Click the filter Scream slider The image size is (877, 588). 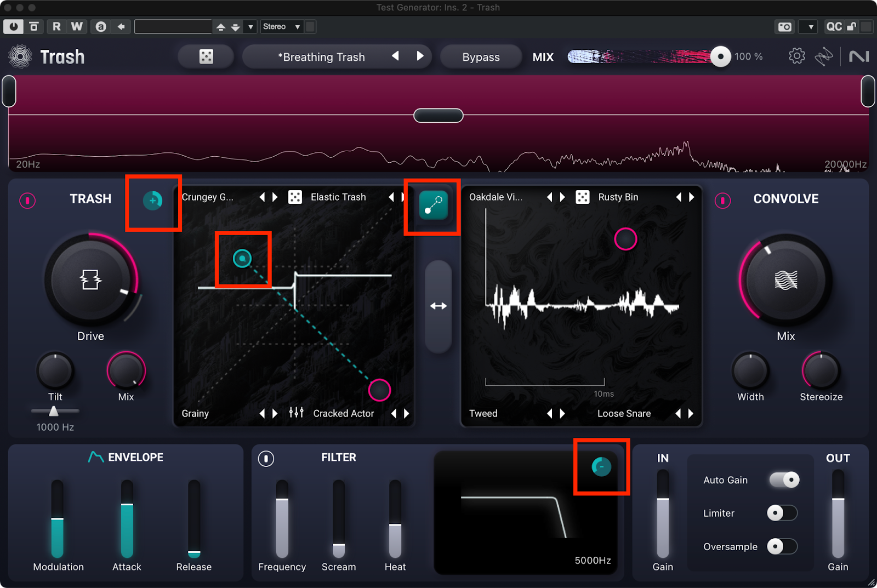pyautogui.click(x=339, y=519)
